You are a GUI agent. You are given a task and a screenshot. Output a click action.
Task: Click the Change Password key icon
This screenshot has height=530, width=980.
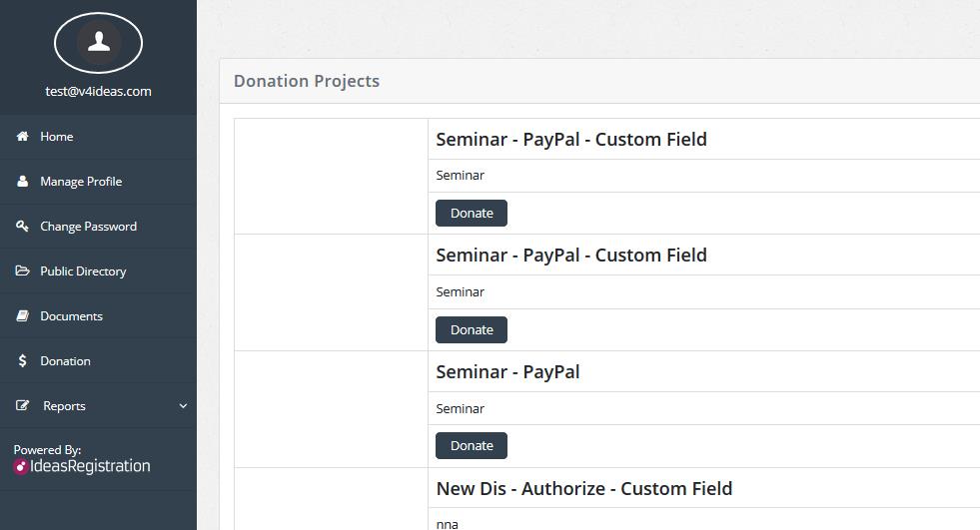(x=22, y=227)
